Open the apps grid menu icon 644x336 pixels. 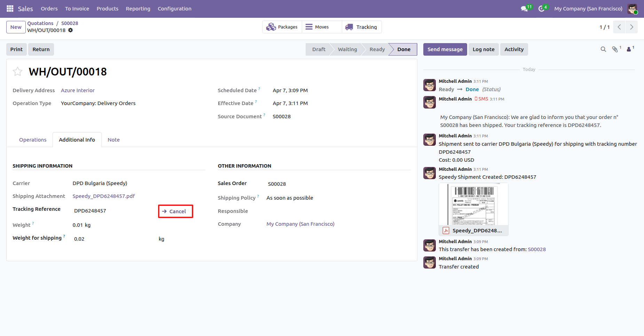(x=10, y=8)
